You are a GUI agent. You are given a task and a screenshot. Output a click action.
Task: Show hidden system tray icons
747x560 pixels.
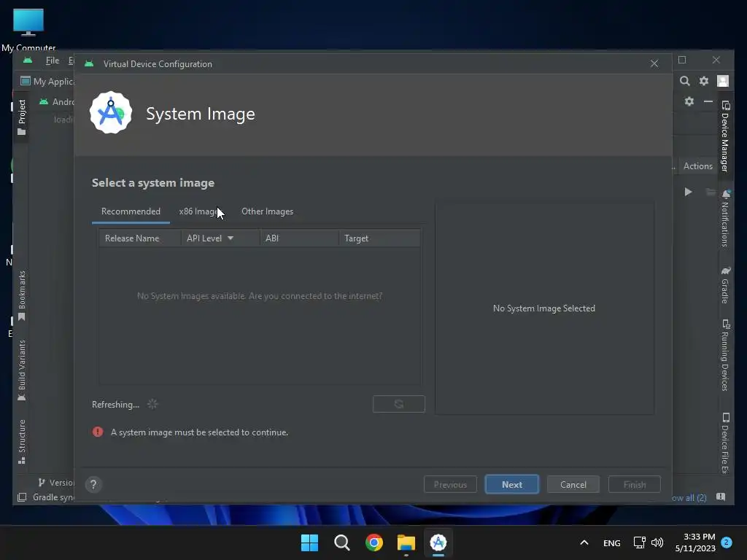584,542
